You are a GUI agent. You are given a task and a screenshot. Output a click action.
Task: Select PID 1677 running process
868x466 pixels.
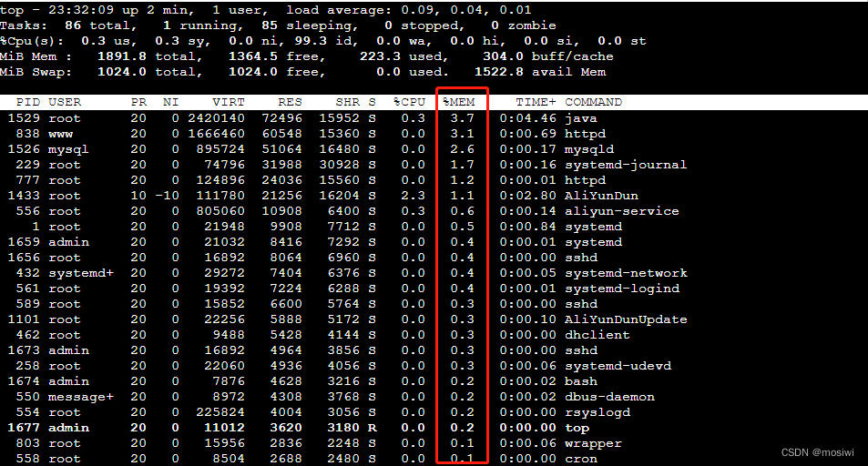point(24,429)
